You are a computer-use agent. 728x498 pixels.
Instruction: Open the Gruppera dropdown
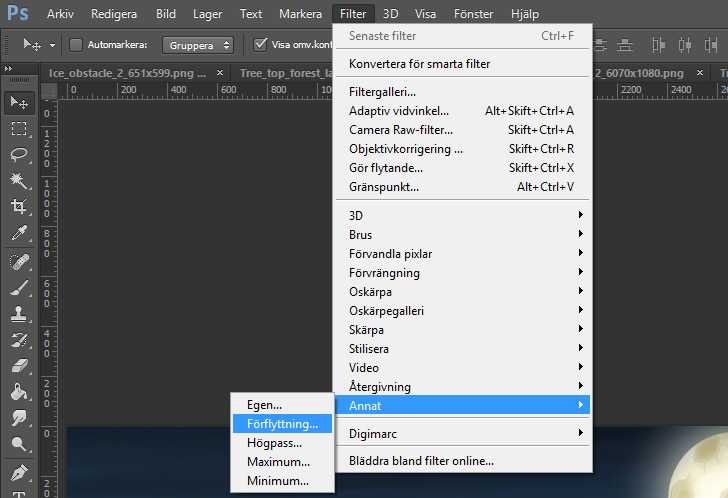200,45
